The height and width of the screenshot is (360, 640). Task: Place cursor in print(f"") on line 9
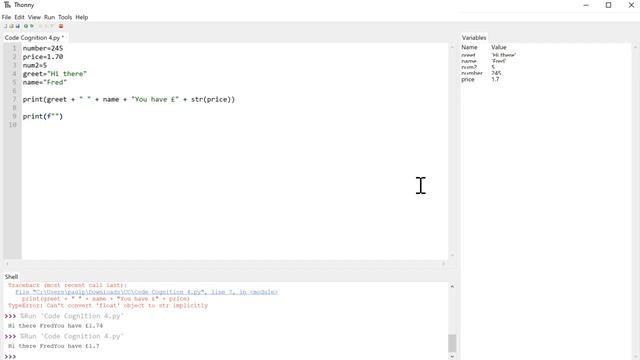(x=43, y=116)
